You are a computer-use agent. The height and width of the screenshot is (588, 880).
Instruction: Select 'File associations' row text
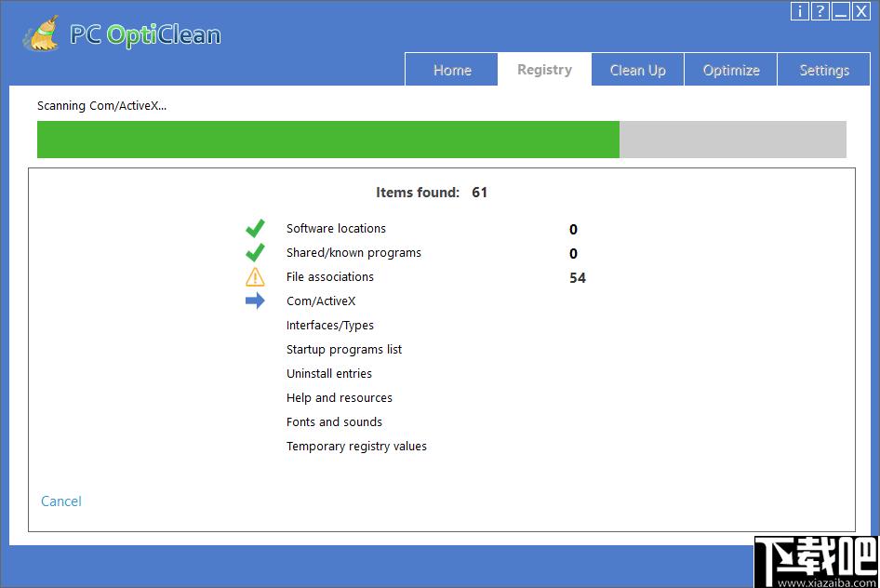[x=329, y=276]
